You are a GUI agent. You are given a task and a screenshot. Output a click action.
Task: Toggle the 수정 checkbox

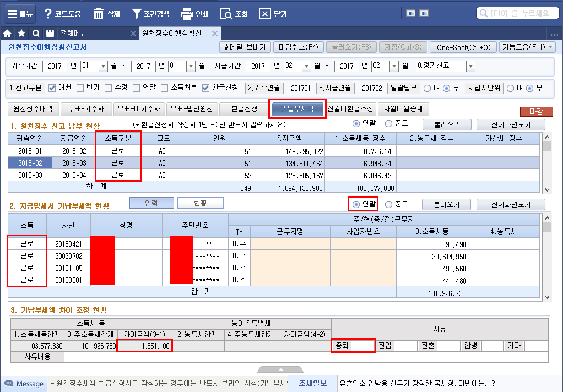pyautogui.click(x=108, y=88)
